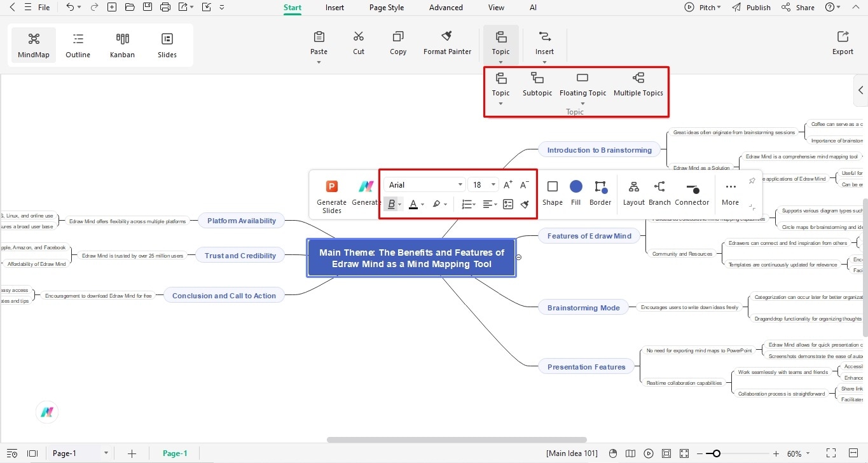This screenshot has height=463, width=868.
Task: Open Connector style options
Action: coord(692,193)
